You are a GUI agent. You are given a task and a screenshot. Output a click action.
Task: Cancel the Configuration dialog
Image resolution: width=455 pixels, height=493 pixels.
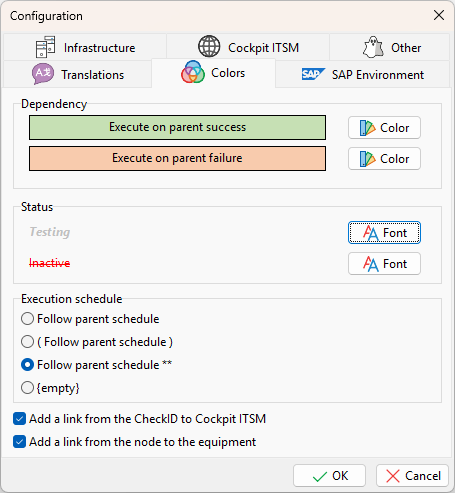point(412,476)
